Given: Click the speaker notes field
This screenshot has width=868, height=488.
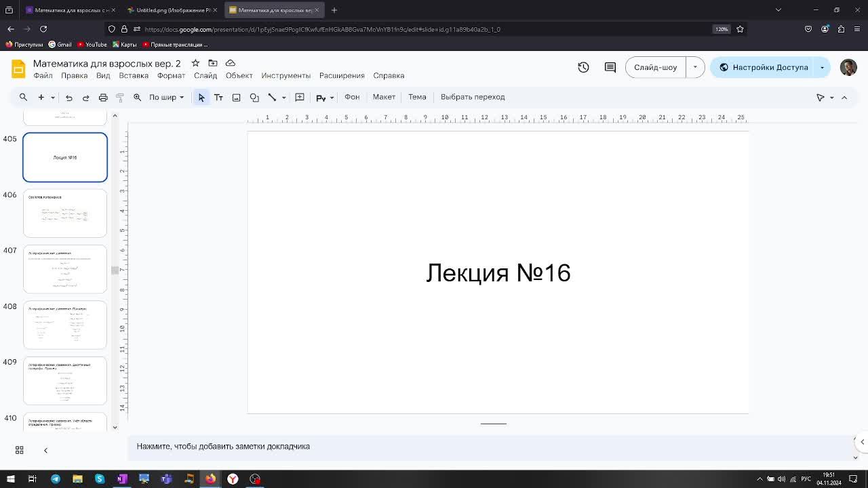Looking at the screenshot, I should click(x=490, y=446).
